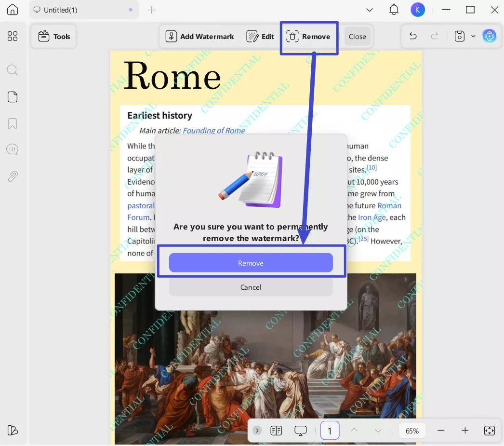Expand the bottom toolbar chevron
Image resolution: width=504 pixels, height=446 pixels.
coord(257,430)
